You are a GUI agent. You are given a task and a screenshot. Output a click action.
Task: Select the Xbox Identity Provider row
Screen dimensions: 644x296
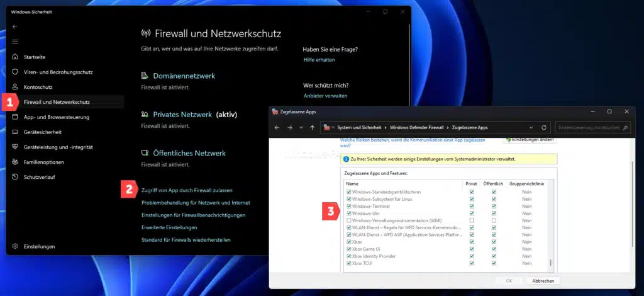(446, 256)
